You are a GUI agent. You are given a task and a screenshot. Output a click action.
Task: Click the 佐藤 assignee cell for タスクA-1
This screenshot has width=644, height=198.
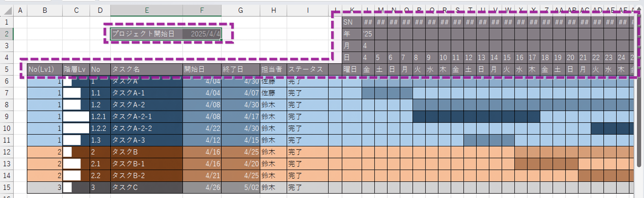[273, 93]
